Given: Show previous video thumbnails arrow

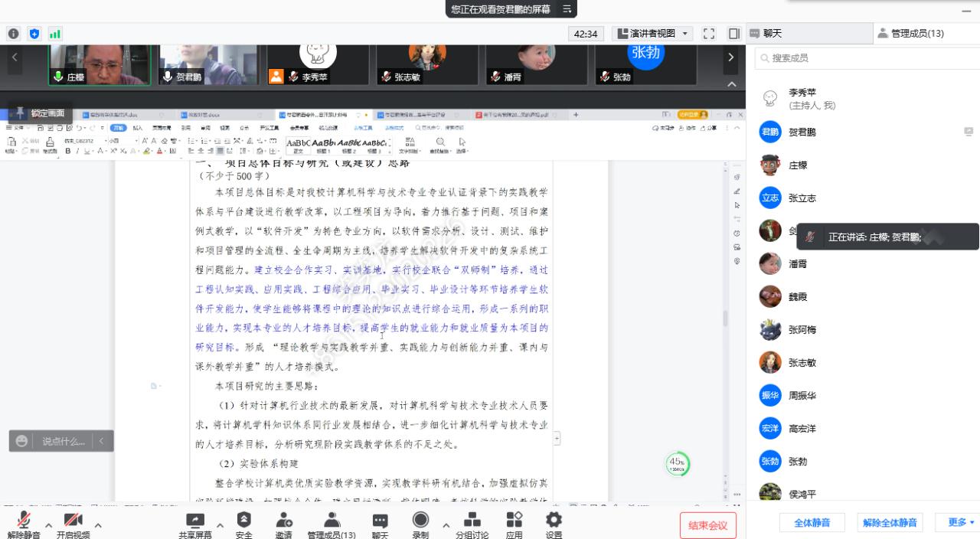Looking at the screenshot, I should (x=15, y=57).
